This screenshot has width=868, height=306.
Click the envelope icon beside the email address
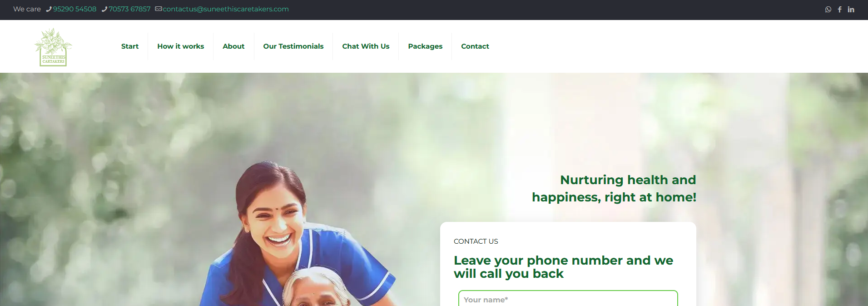tap(159, 9)
